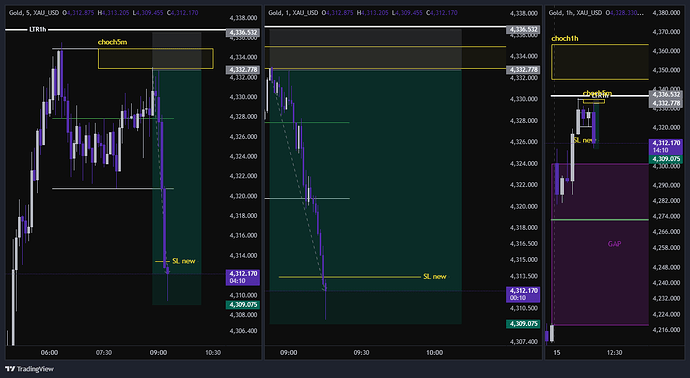Image resolution: width=690 pixels, height=378 pixels.
Task: Click 4,380.000 on the 1h price axis
Action: click(x=666, y=13)
